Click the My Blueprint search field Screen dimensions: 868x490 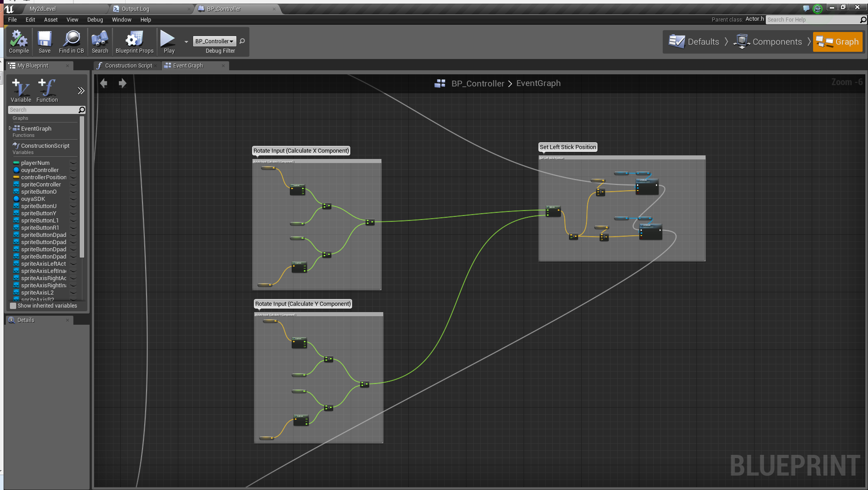point(43,110)
